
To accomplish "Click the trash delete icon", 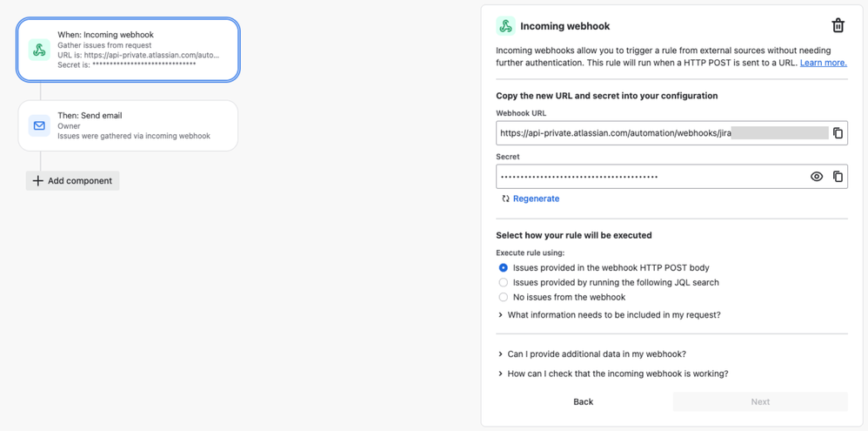I will 838,26.
